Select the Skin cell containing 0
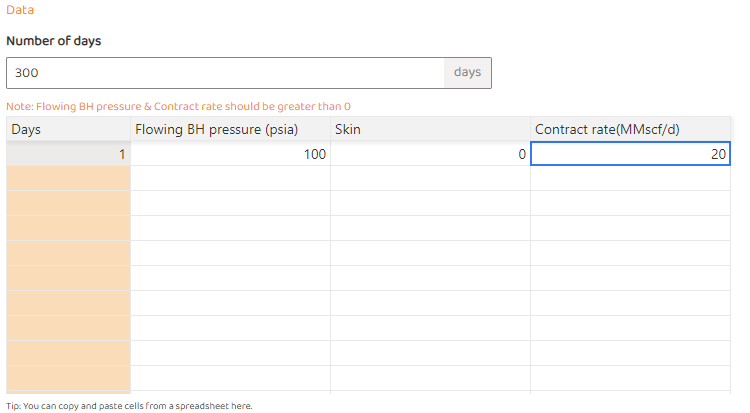 [x=430, y=154]
